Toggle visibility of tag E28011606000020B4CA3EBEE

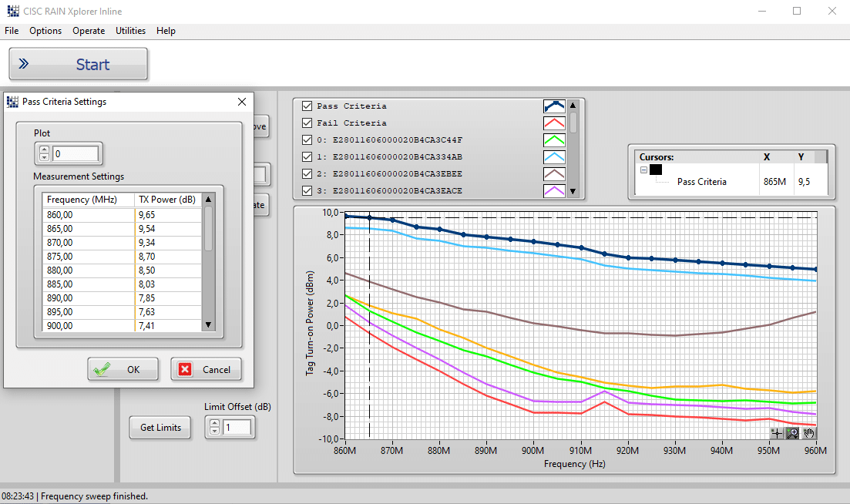[307, 174]
